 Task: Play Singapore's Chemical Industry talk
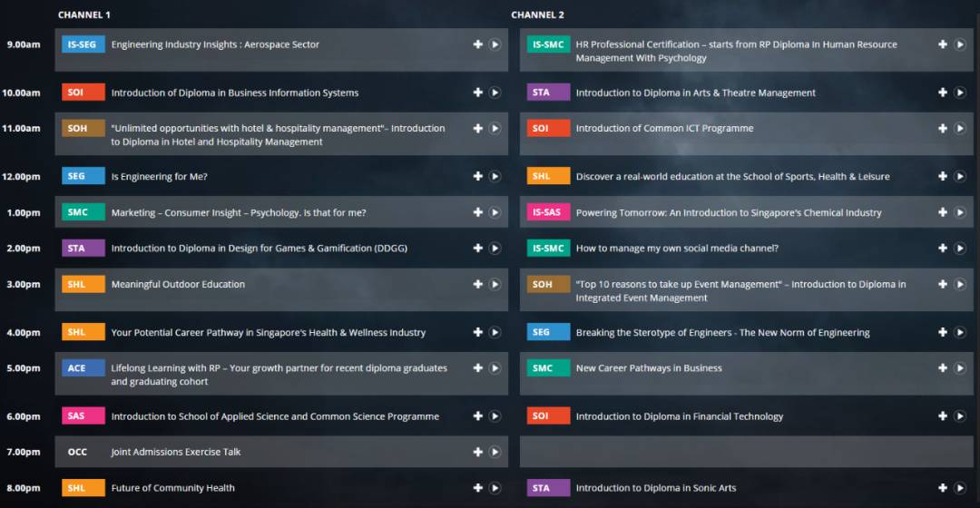[959, 213]
